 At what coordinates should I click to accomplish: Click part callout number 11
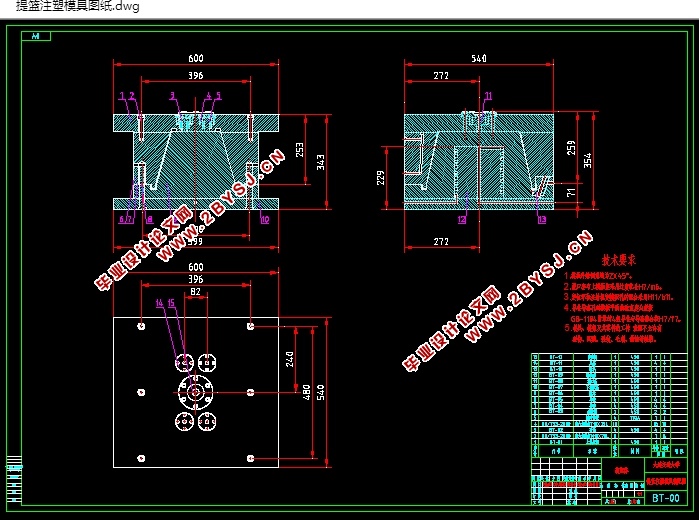click(x=488, y=95)
